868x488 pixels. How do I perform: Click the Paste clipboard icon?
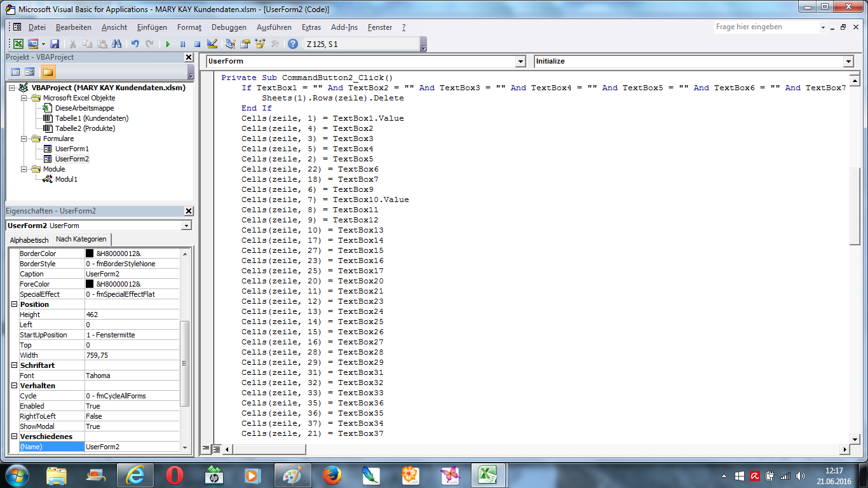[102, 44]
